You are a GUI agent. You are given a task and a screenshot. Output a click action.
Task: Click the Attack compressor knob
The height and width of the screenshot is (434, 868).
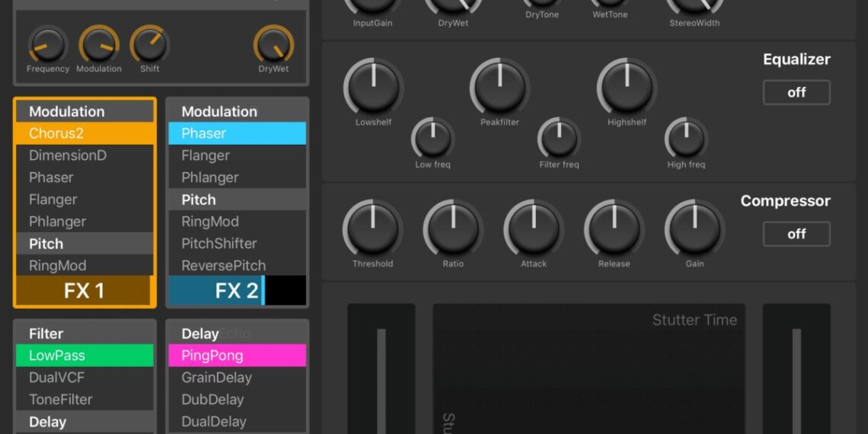(x=534, y=230)
